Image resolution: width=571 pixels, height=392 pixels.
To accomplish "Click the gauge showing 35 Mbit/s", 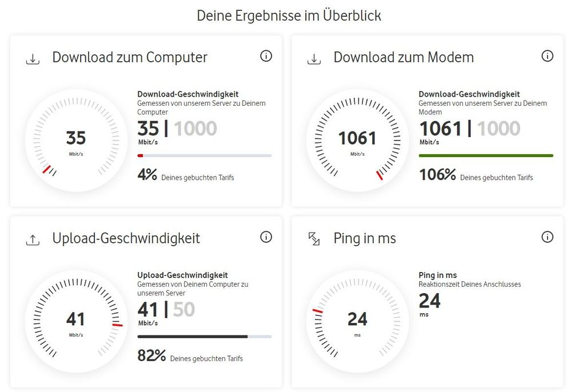I will pyautogui.click(x=75, y=139).
